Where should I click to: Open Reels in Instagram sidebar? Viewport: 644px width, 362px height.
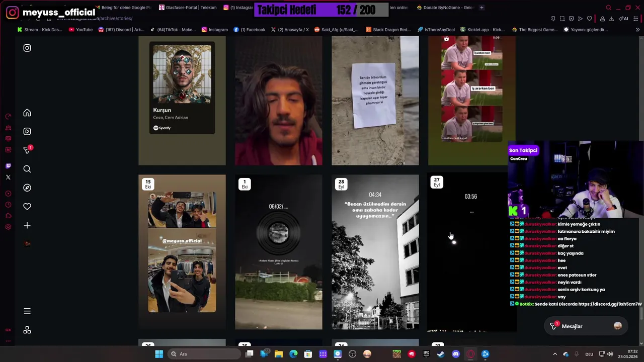[x=27, y=132]
